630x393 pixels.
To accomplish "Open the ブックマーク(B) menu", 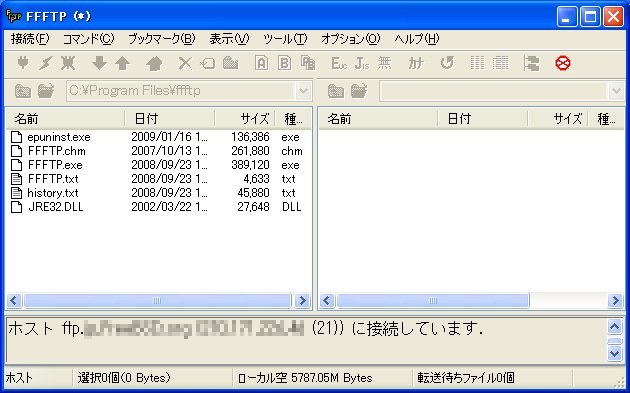I will [162, 39].
